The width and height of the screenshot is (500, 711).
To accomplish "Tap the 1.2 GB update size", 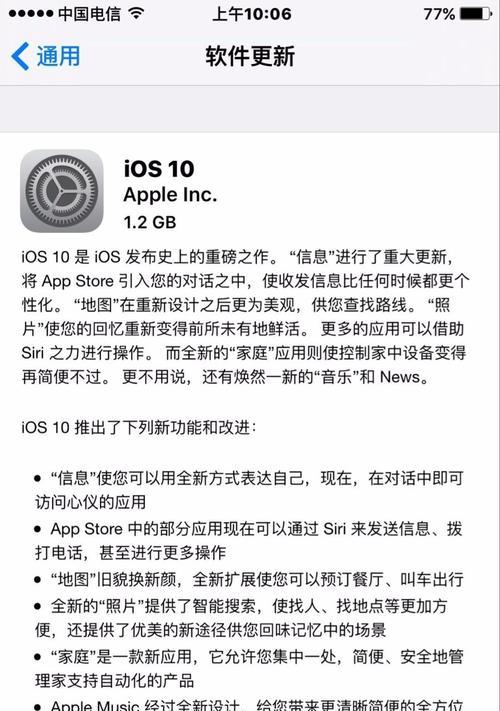I will pyautogui.click(x=150, y=222).
